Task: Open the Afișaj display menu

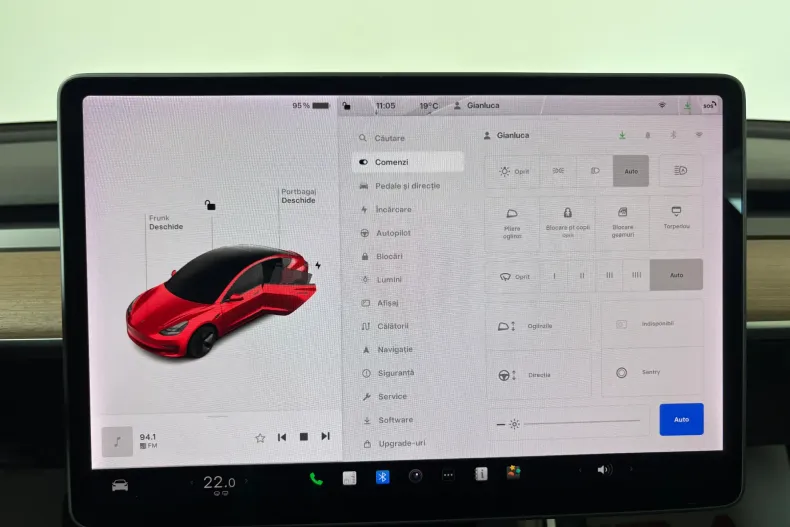Action: [x=380, y=303]
